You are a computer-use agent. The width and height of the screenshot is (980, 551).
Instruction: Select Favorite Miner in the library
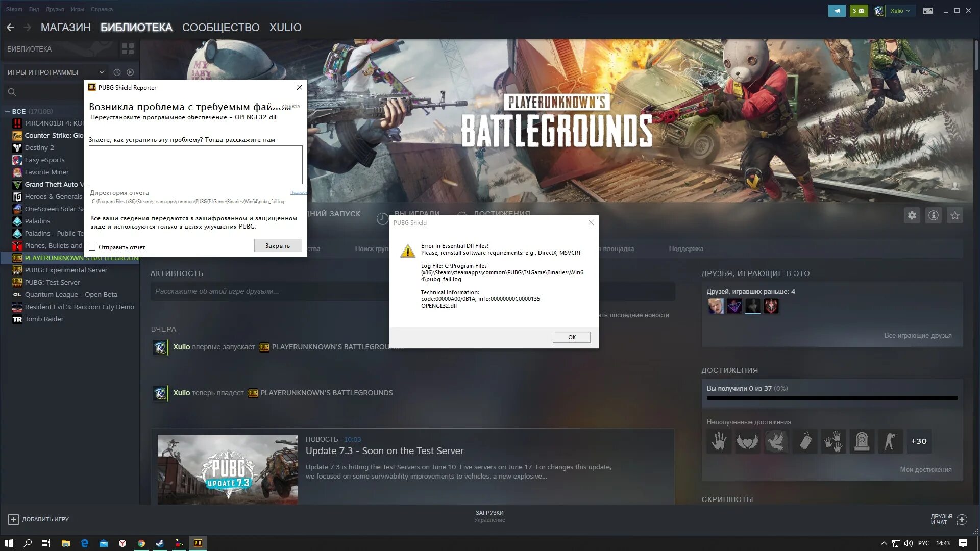tap(46, 172)
